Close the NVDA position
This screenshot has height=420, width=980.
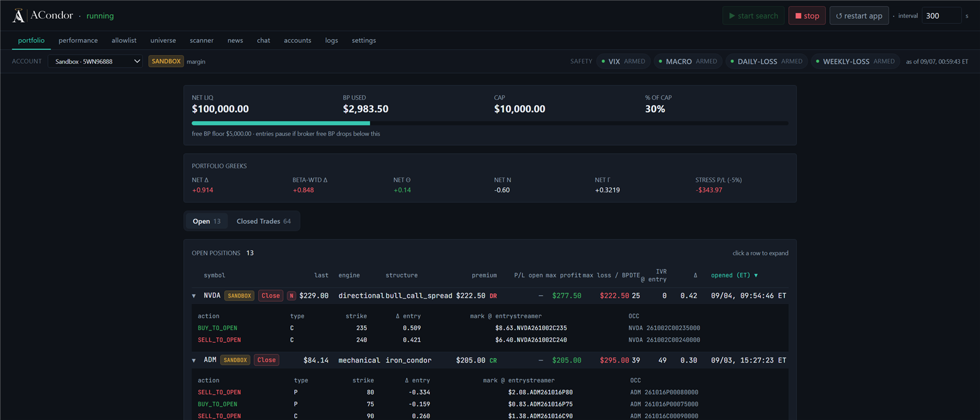(x=271, y=296)
